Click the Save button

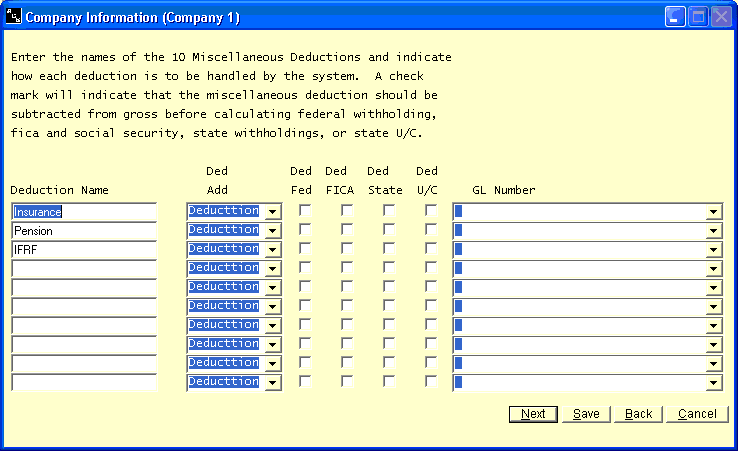coord(586,414)
